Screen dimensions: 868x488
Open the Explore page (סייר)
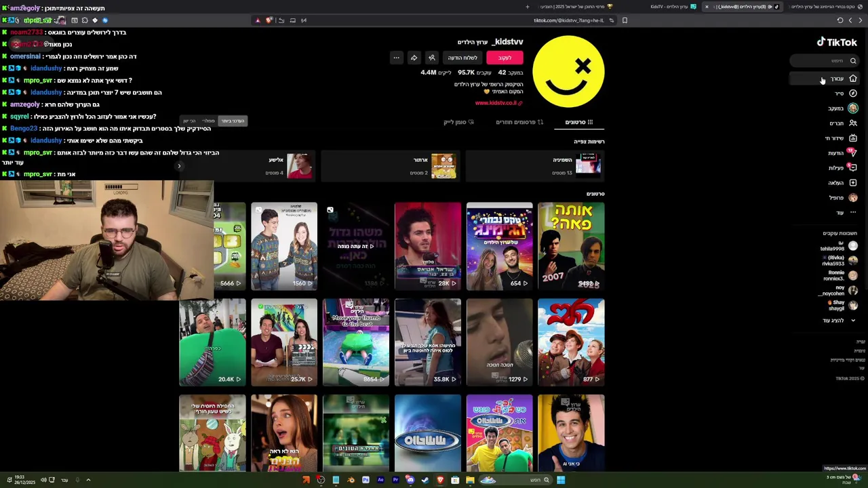[845, 94]
